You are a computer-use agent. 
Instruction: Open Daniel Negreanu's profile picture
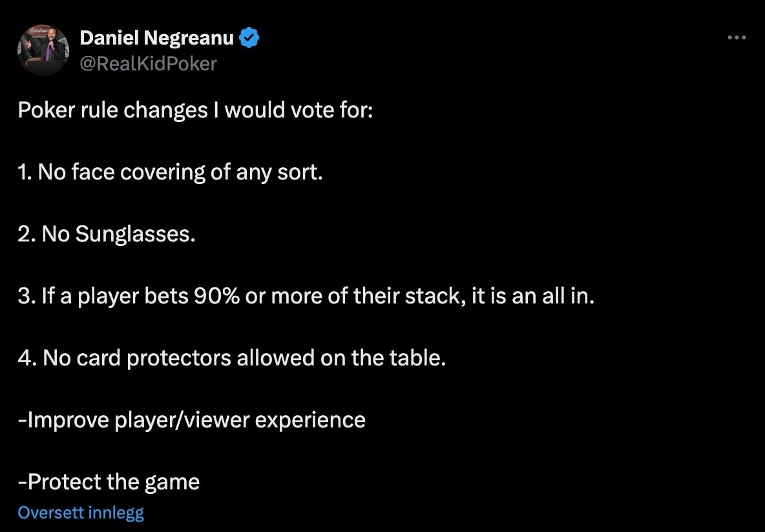point(43,50)
